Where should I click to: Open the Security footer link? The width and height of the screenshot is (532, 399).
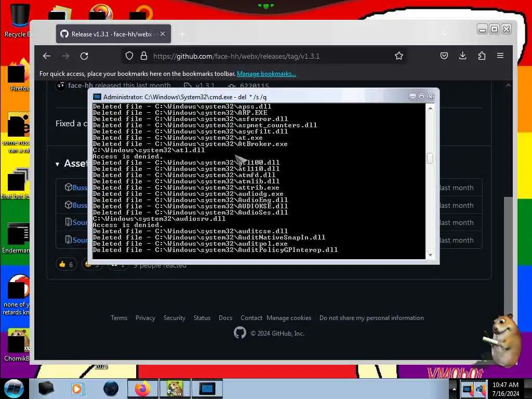(x=175, y=318)
